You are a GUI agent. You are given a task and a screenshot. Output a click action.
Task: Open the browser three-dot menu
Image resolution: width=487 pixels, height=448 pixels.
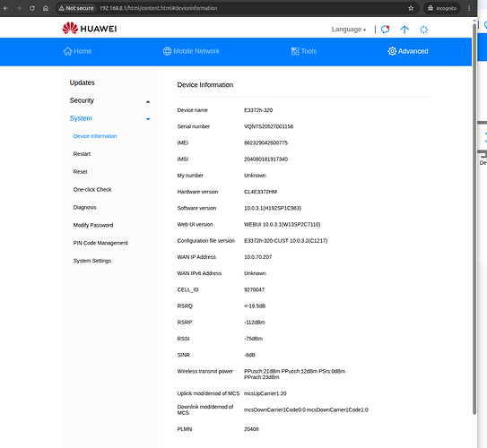[x=469, y=8]
